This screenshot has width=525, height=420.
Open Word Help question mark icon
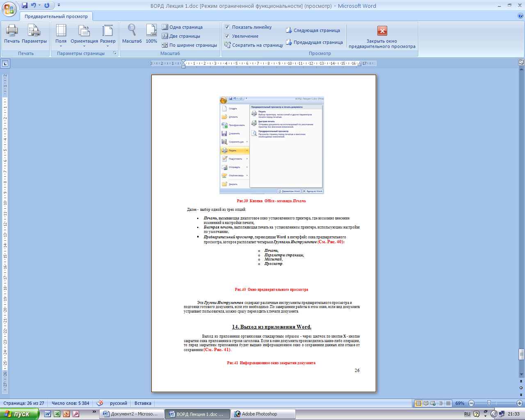520,16
